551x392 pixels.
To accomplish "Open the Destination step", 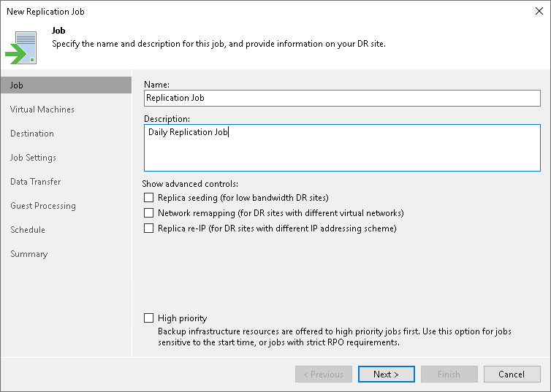I will [32, 134].
